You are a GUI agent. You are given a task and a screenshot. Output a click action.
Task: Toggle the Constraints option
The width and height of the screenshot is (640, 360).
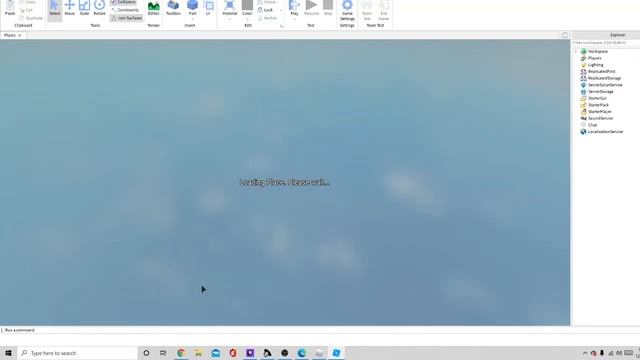tap(125, 10)
